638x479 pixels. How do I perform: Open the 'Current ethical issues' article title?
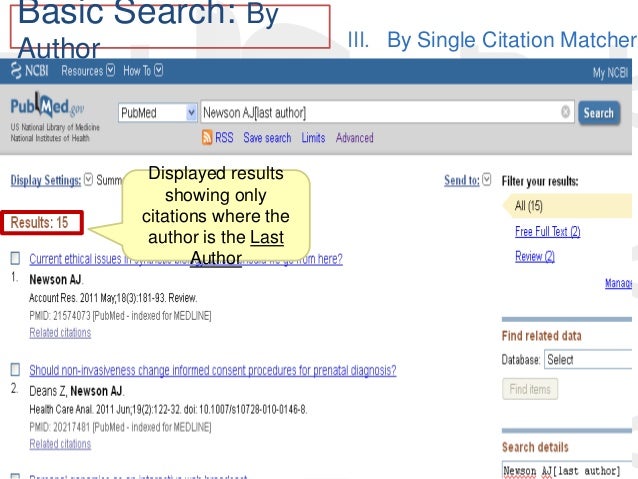186,259
